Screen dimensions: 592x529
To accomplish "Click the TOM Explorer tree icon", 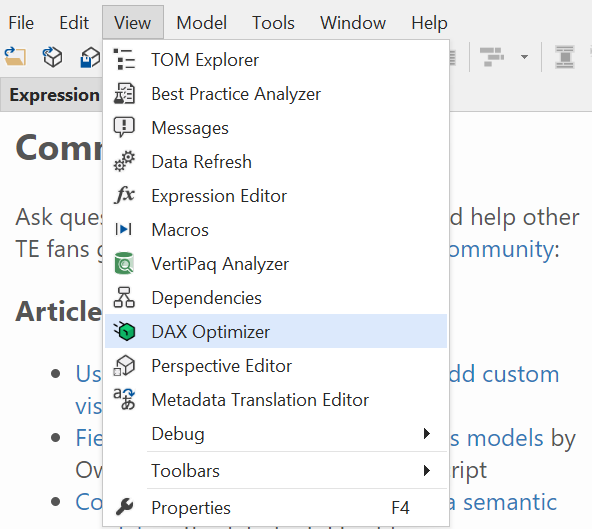I will click(124, 60).
